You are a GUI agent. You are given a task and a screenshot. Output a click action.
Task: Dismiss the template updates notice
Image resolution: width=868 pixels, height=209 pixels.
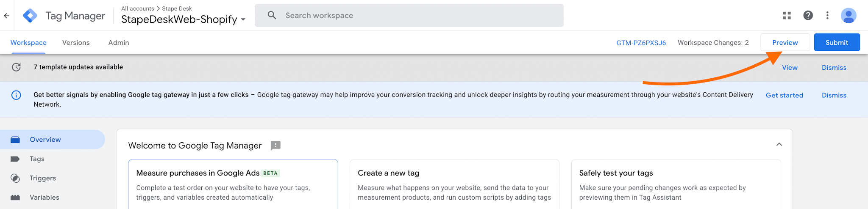(x=834, y=68)
